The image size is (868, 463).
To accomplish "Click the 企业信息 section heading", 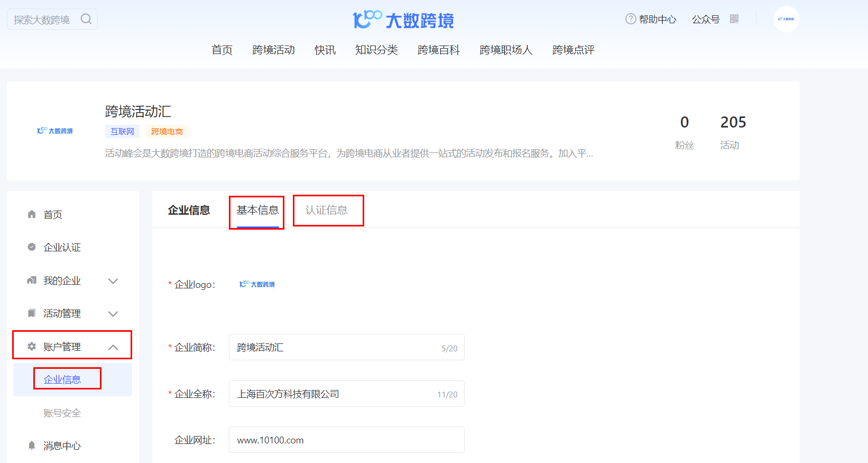I will tap(189, 210).
